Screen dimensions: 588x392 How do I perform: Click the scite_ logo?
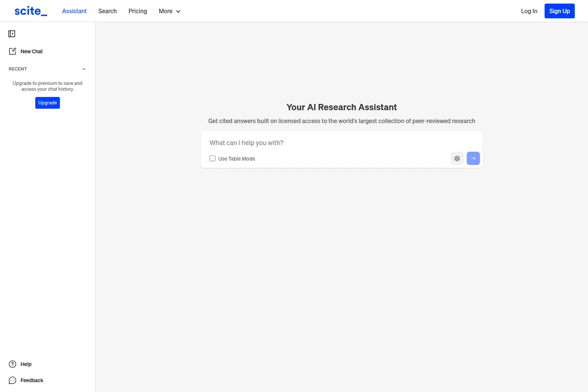coord(30,11)
